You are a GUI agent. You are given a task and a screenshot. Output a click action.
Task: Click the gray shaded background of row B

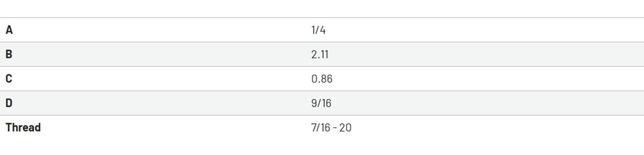(478, 54)
